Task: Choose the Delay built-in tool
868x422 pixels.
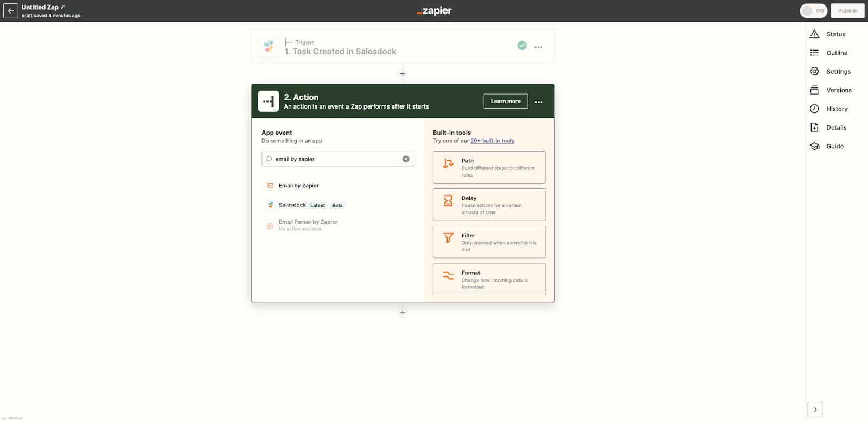Action: click(x=489, y=205)
